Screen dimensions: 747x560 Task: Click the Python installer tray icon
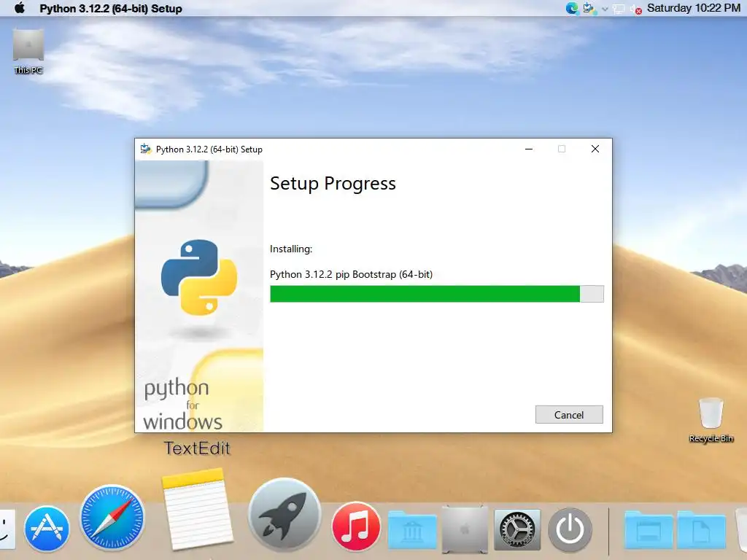pyautogui.click(x=589, y=8)
